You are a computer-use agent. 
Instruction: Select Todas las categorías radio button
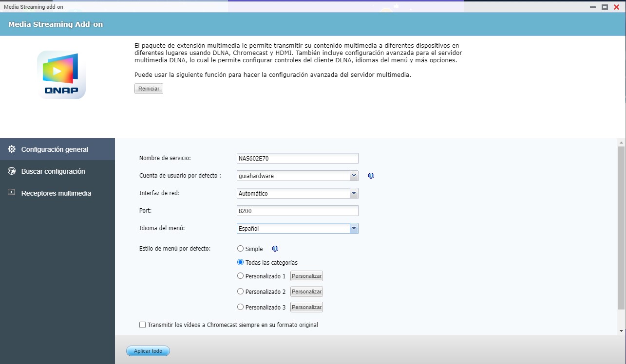[240, 262]
